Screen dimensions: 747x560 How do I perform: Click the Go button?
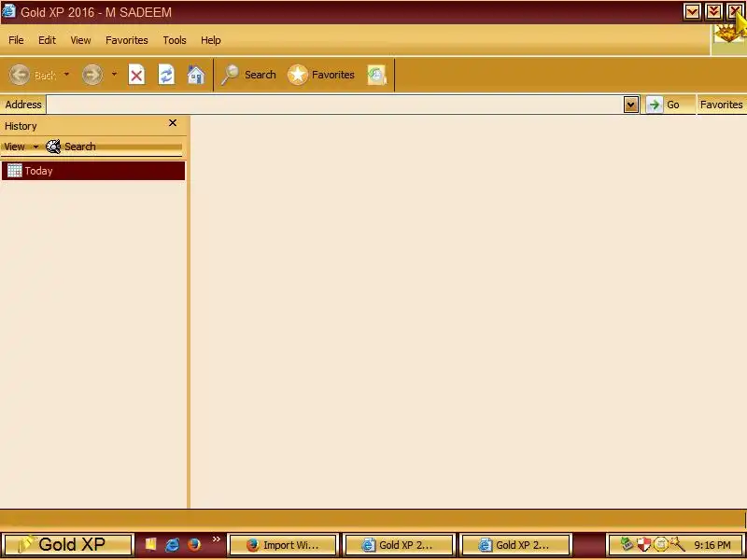tap(665, 105)
